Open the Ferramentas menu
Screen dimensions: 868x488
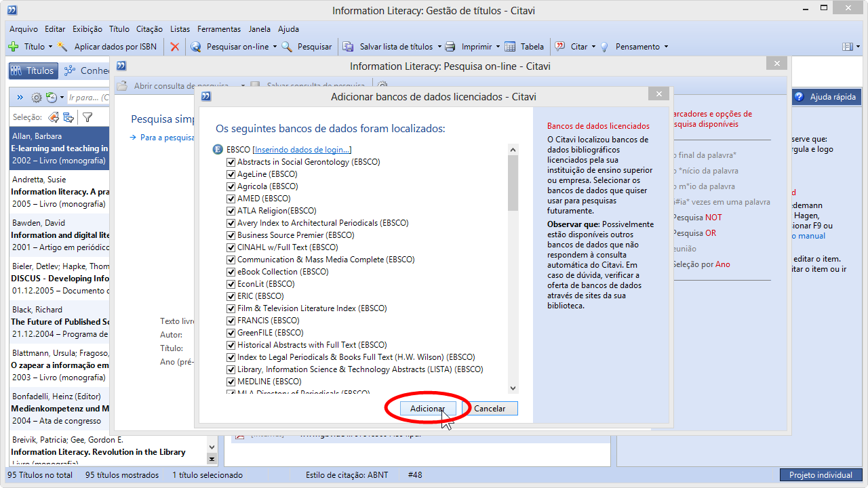pyautogui.click(x=219, y=29)
